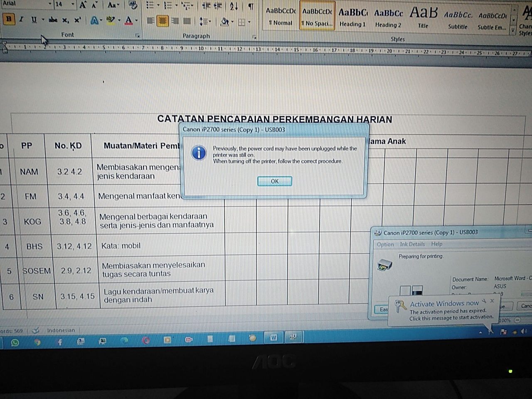532x399 pixels.
Task: Open Underline style dropdown arrow
Action: (x=42, y=20)
